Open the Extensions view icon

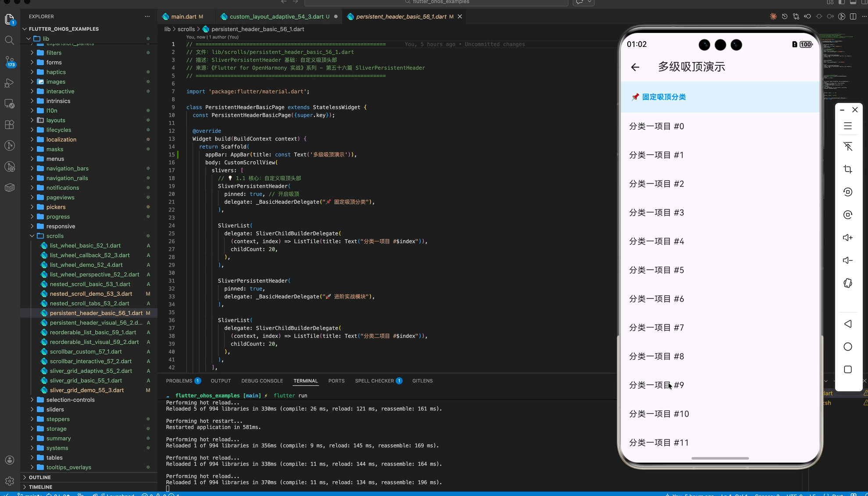[9, 124]
